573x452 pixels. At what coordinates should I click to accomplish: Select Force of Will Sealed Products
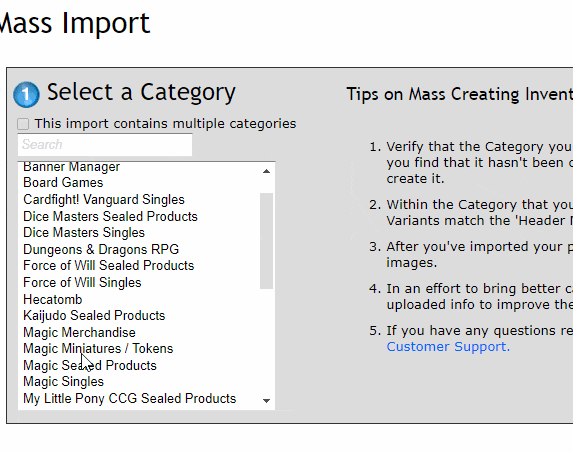click(x=109, y=266)
